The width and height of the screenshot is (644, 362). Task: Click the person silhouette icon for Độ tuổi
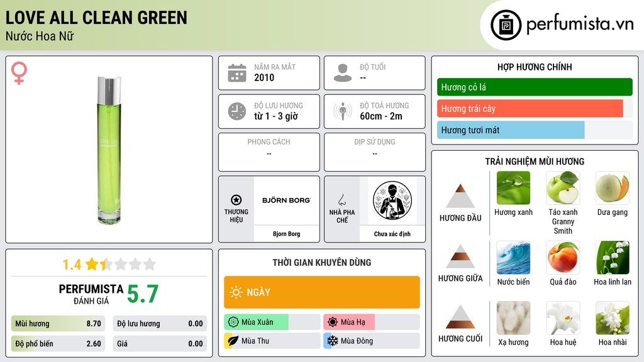tap(343, 73)
